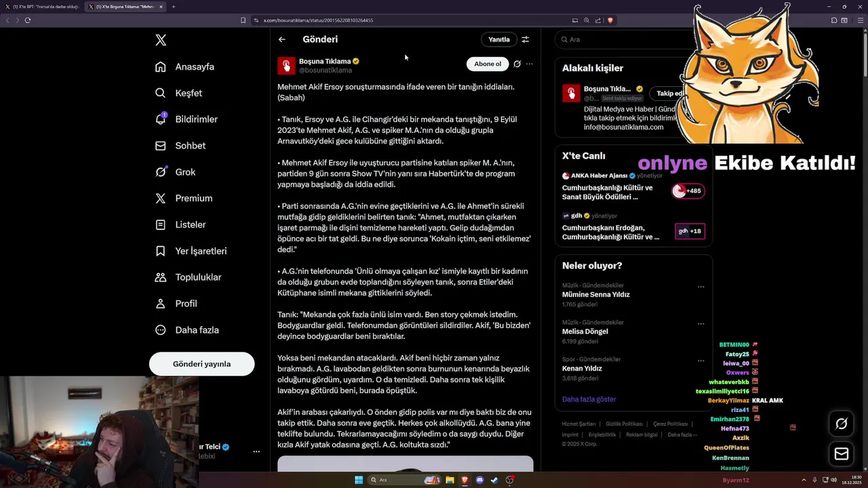Open Profil page
This screenshot has width=868, height=488.
coord(176,304)
